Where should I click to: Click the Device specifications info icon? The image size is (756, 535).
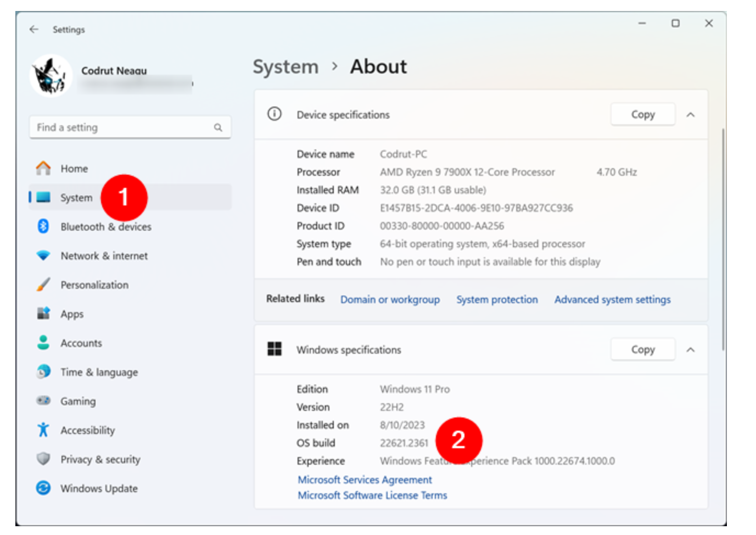tap(275, 114)
